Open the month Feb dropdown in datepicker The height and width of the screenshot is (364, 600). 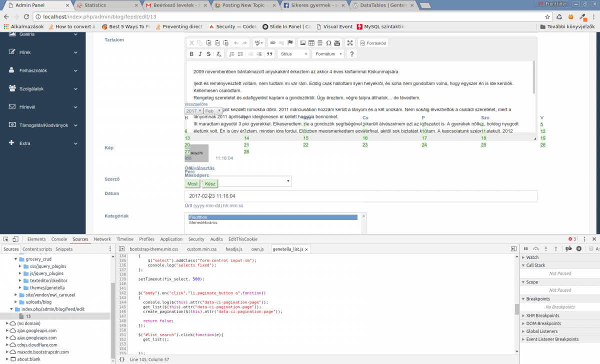coord(212,110)
